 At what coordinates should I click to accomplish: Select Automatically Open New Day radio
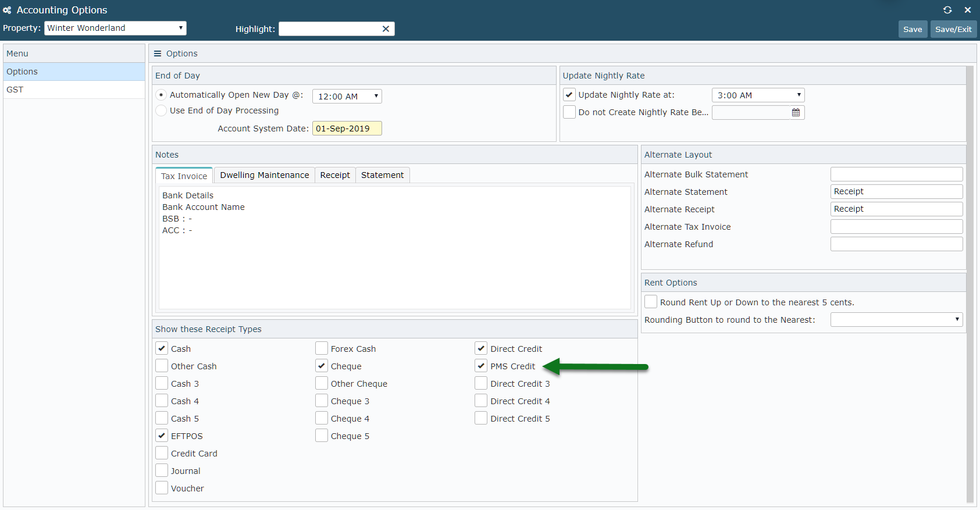coord(161,95)
